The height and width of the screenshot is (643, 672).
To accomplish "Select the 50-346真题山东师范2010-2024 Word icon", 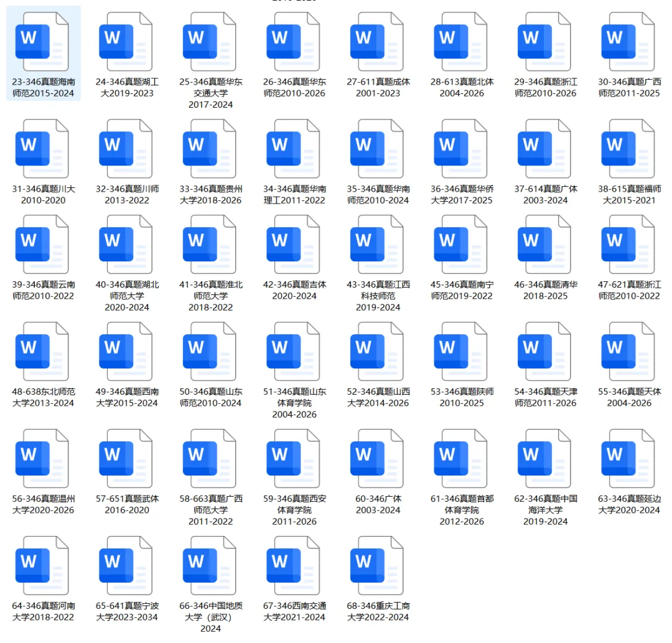I will pyautogui.click(x=210, y=352).
